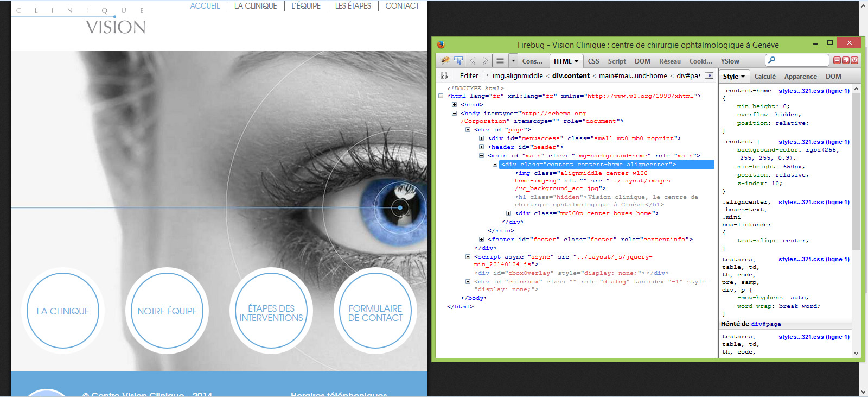
Task: Click the Style panel vertical scrollbar
Action: (x=857, y=220)
